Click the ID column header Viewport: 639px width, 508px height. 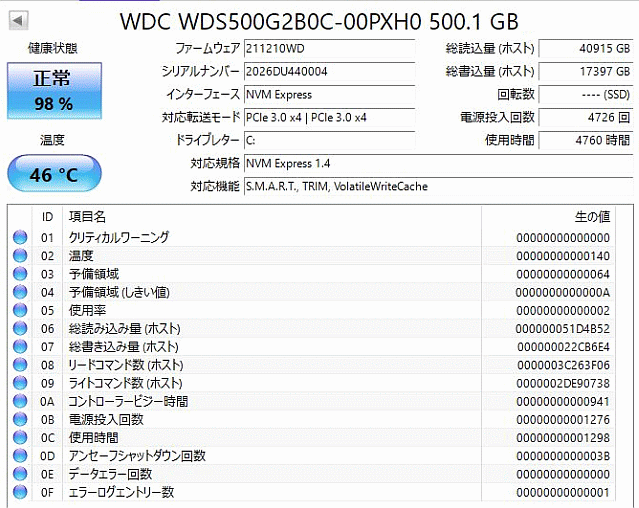tap(47, 217)
